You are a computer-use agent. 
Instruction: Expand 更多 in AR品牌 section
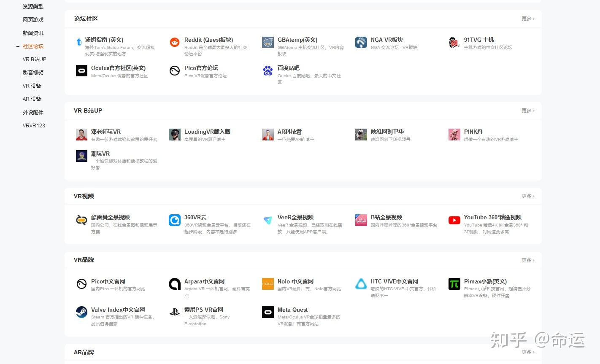pyautogui.click(x=528, y=352)
